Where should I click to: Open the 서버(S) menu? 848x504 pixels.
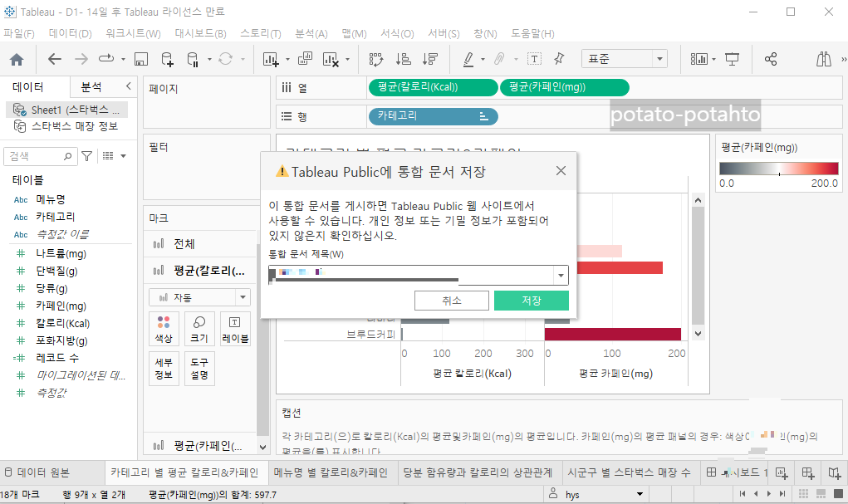pos(444,33)
